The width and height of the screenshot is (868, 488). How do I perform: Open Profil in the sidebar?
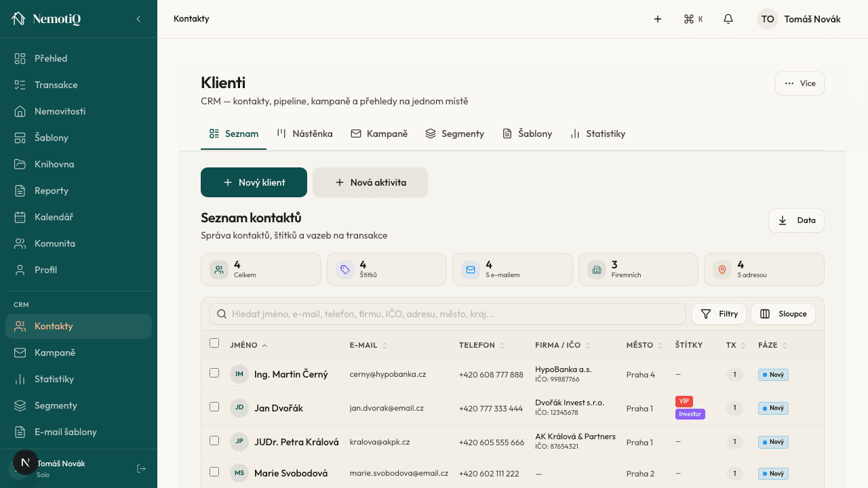[x=79, y=270]
